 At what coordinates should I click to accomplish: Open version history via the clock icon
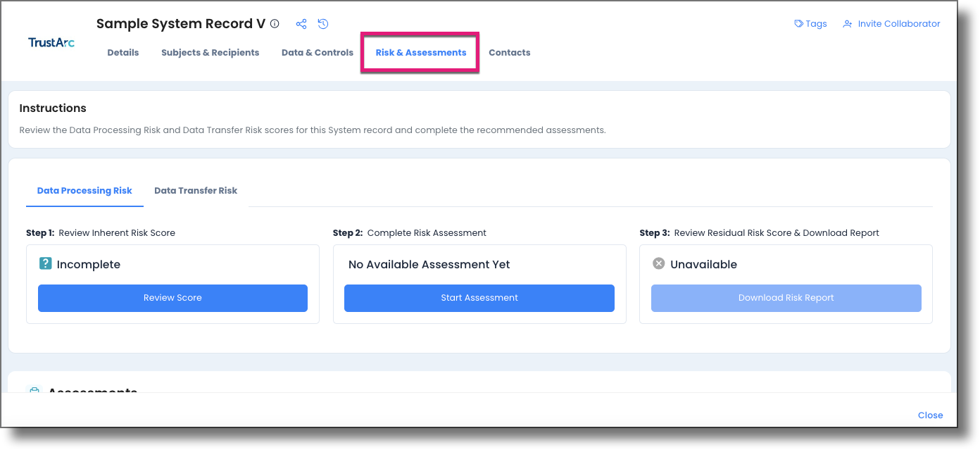pyautogui.click(x=322, y=23)
